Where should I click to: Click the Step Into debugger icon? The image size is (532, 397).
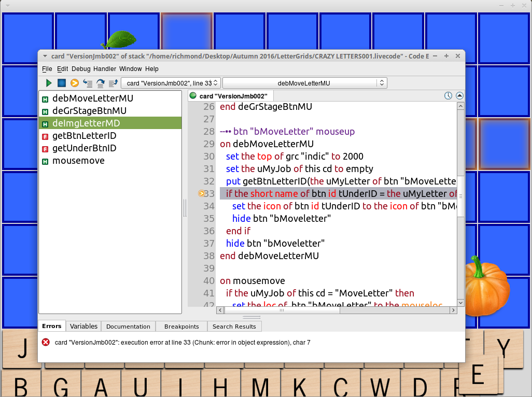pyautogui.click(x=88, y=83)
